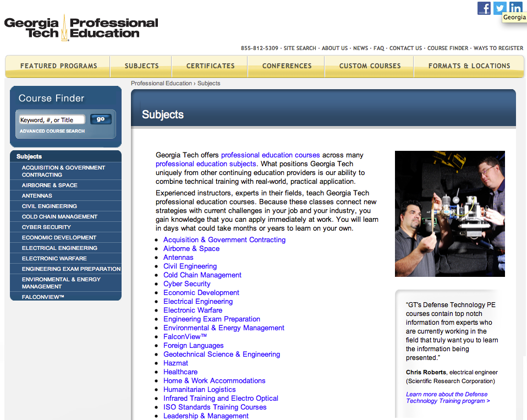The height and width of the screenshot is (420, 527).
Task: Open ISO Standards Training Courses link
Action: click(215, 407)
